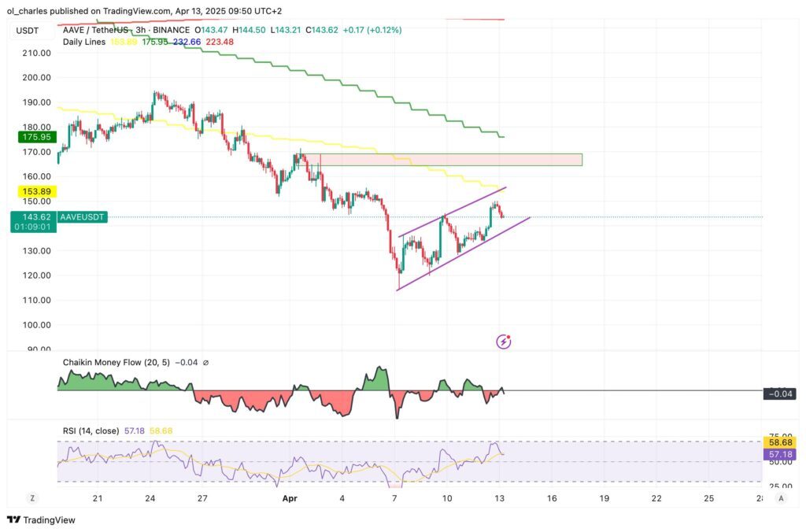Open the AAVE / TetherUS symbol legend
The image size is (806, 532).
click(96, 30)
